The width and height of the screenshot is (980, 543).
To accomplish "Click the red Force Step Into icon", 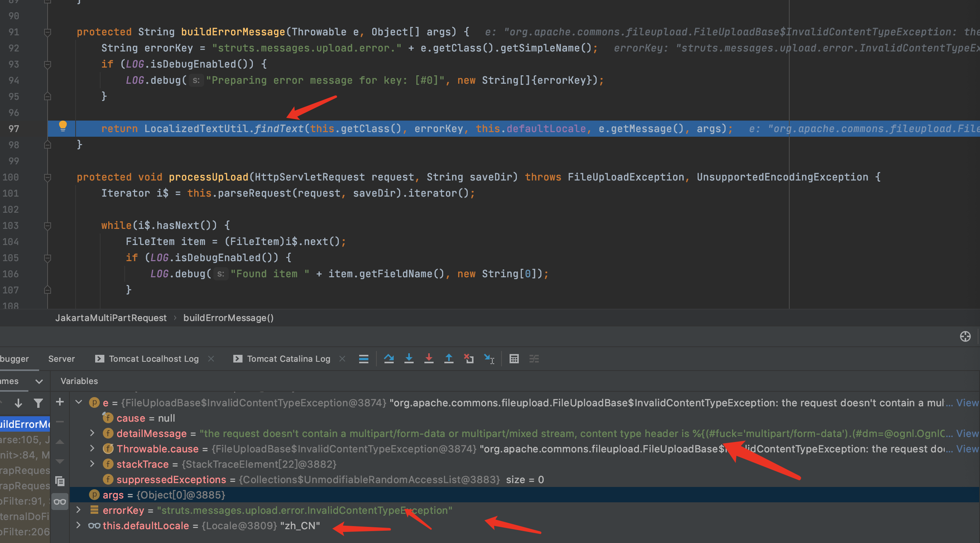I will coord(429,359).
